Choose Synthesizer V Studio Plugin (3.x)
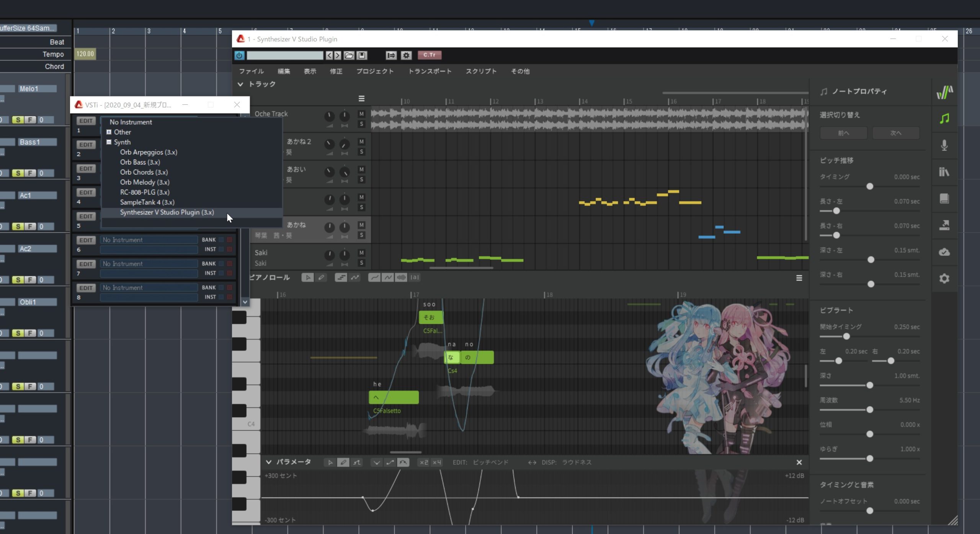Image resolution: width=980 pixels, height=534 pixels. tap(167, 212)
